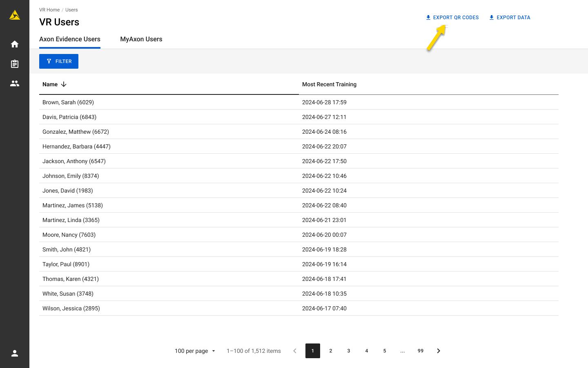Screen dimensions: 588x368
Task: Open the Brown, Sarah (6029) user row
Action: [x=68, y=102]
